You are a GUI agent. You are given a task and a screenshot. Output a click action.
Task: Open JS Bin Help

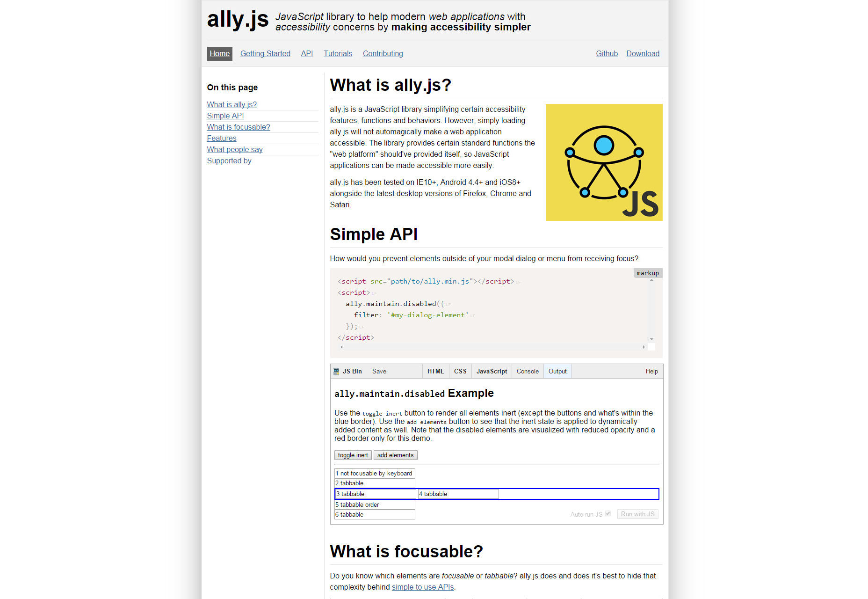click(651, 372)
